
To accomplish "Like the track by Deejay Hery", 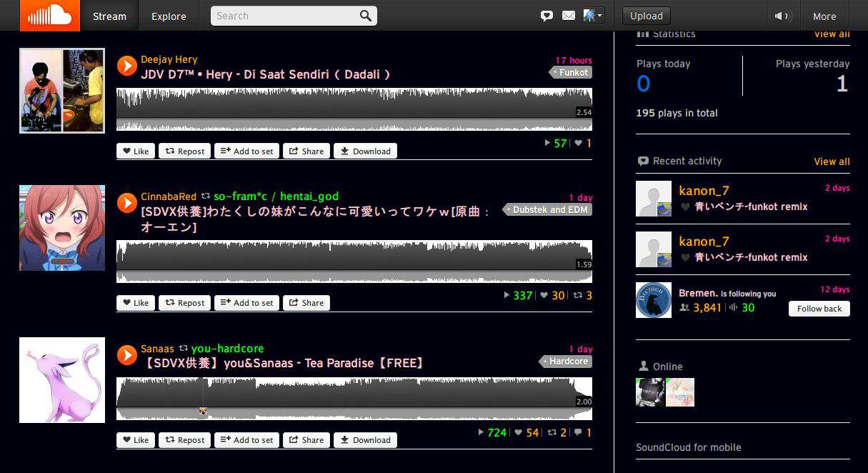I will (135, 151).
